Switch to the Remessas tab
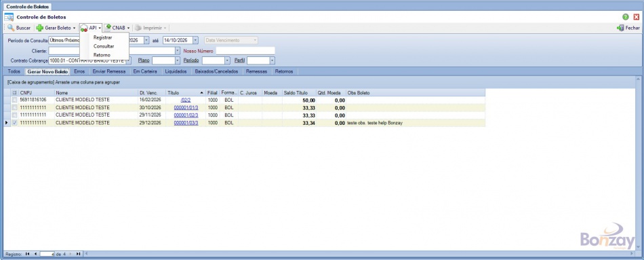 point(257,71)
